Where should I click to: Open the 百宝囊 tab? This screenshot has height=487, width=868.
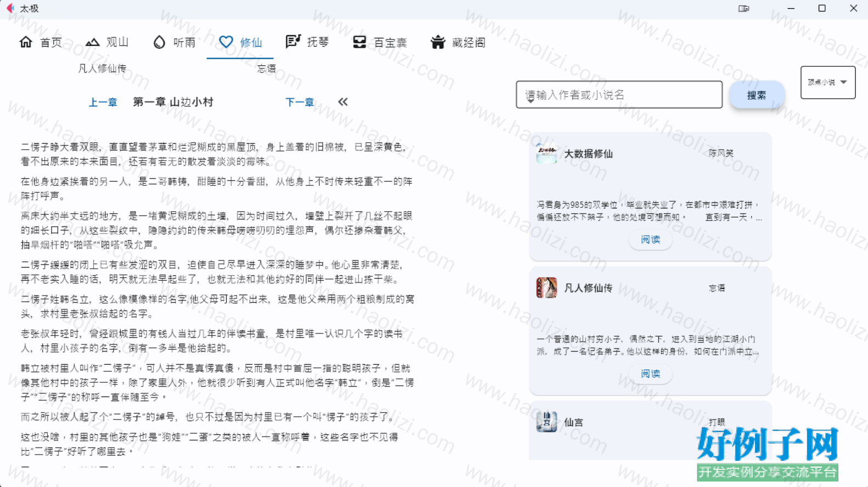pos(380,42)
